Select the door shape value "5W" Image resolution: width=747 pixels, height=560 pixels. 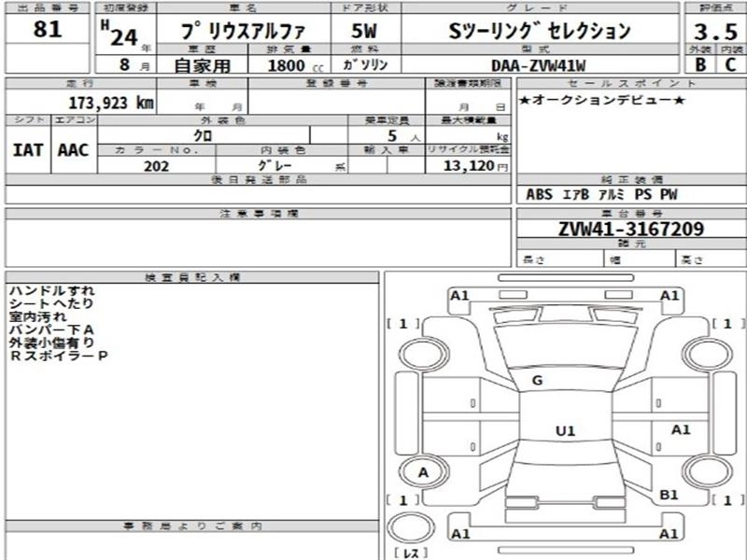click(364, 32)
